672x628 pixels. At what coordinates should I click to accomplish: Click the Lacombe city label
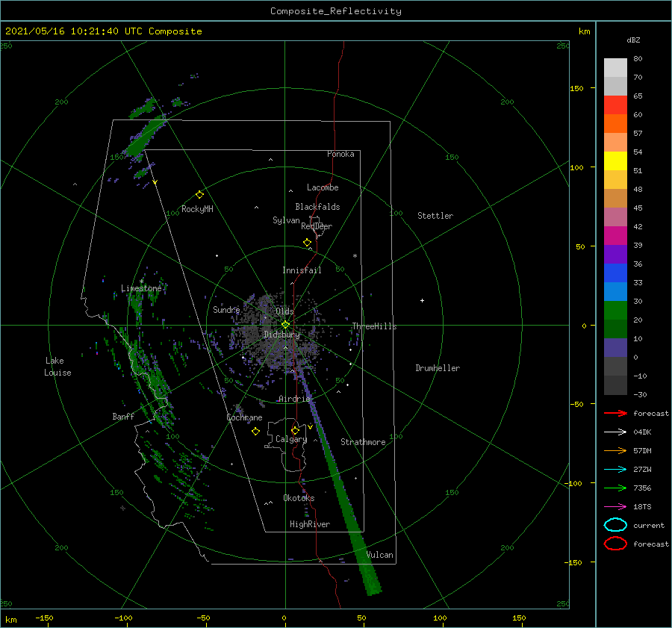coord(323,187)
